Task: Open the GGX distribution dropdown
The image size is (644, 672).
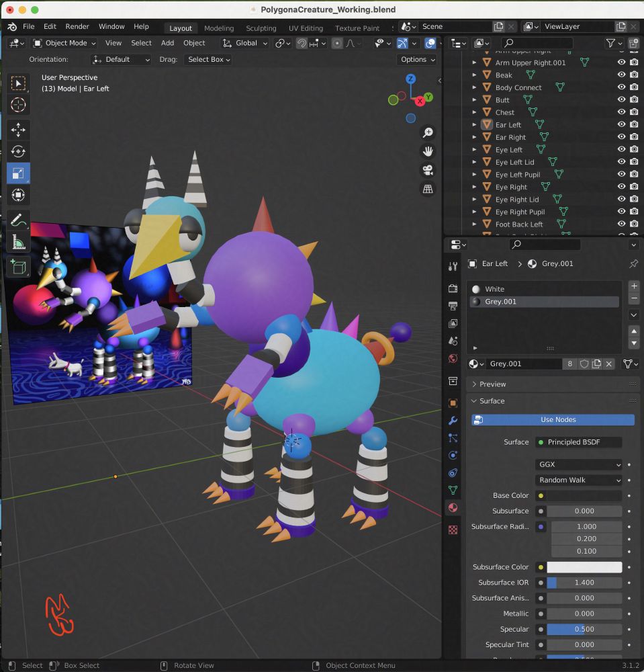Action: 578,464
